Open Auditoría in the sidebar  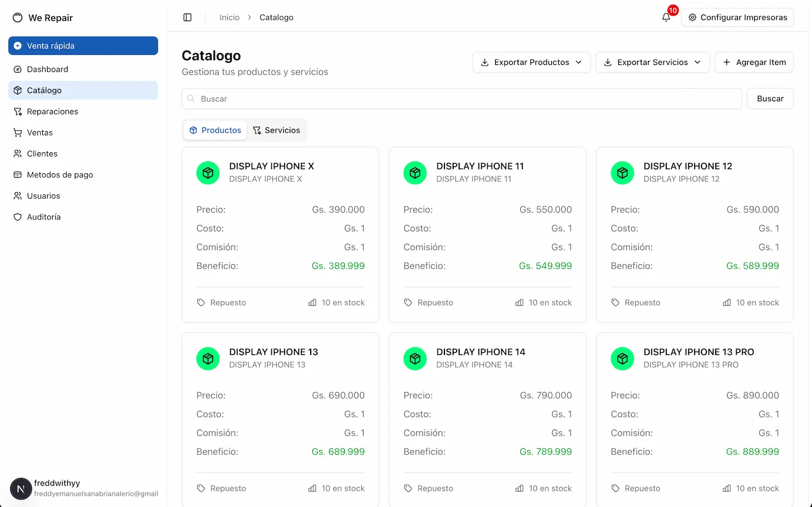[x=83, y=217]
